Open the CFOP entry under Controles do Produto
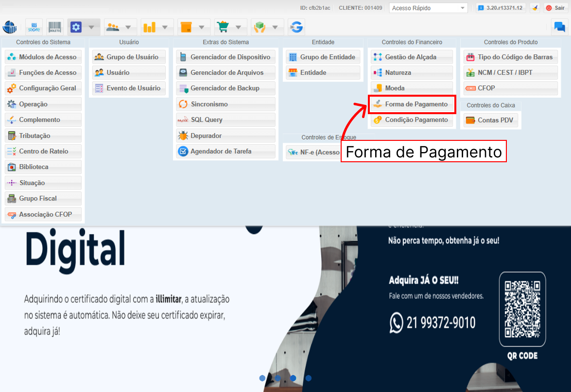 pos(511,88)
